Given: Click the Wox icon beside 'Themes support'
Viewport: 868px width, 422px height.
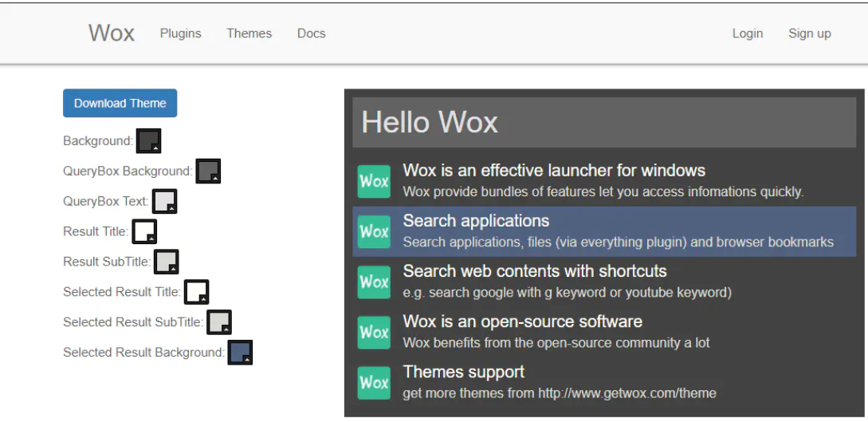Looking at the screenshot, I should 374,382.
